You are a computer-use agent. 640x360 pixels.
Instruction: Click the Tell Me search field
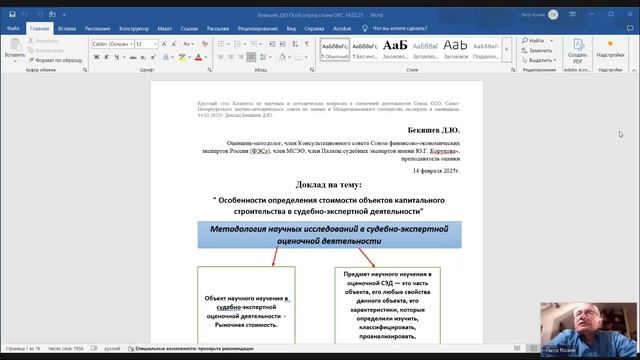[400, 28]
